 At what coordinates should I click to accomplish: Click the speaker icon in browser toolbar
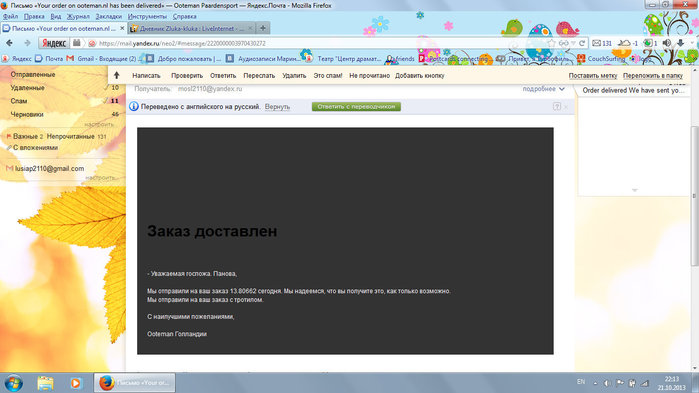click(667, 43)
